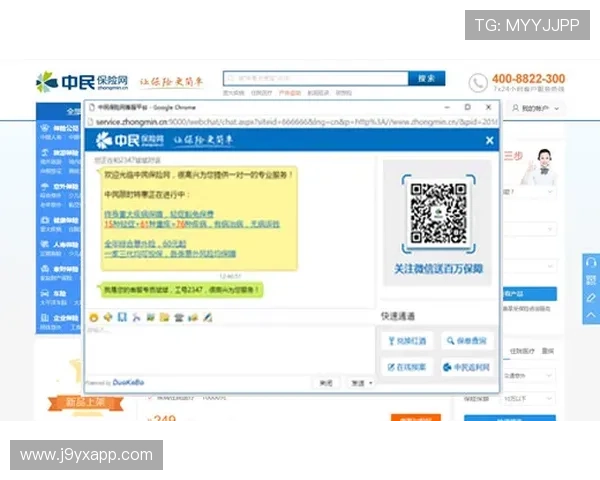600x480 pixels.
Task: Select the scissors screenshot tool in chat toolbar
Action: tap(136, 317)
